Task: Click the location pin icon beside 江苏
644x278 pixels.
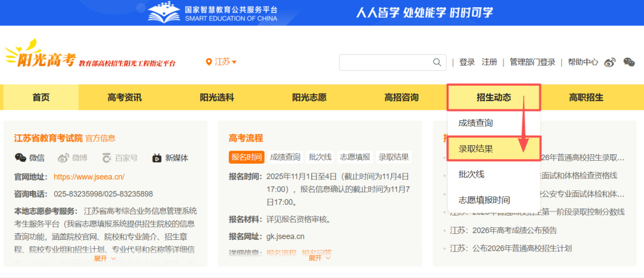Action: 209,63
